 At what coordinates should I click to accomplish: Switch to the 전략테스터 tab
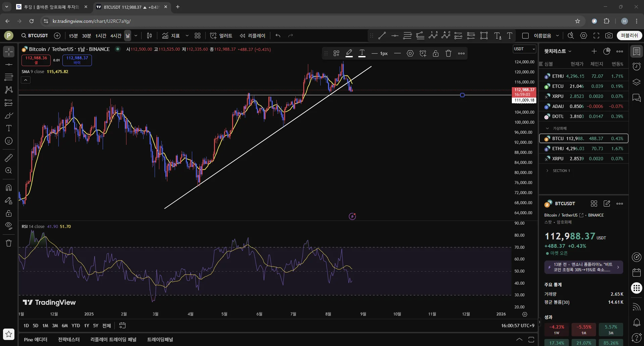tap(69, 339)
